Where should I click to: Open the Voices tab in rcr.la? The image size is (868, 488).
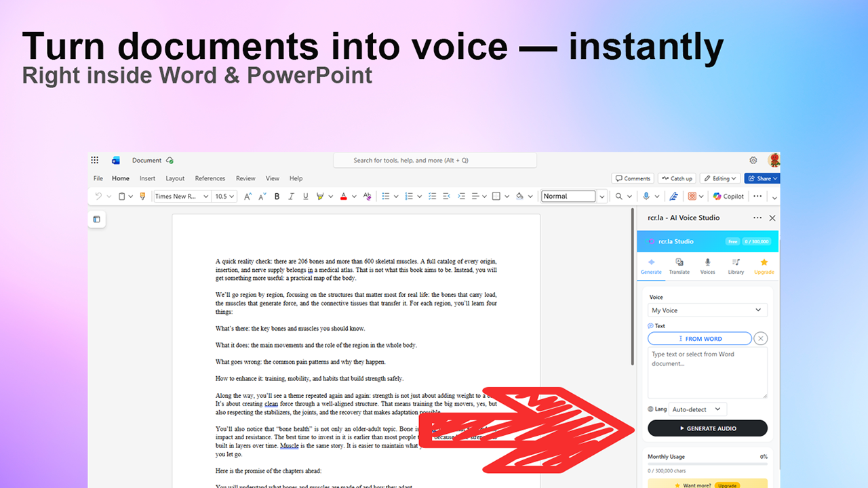tap(707, 266)
